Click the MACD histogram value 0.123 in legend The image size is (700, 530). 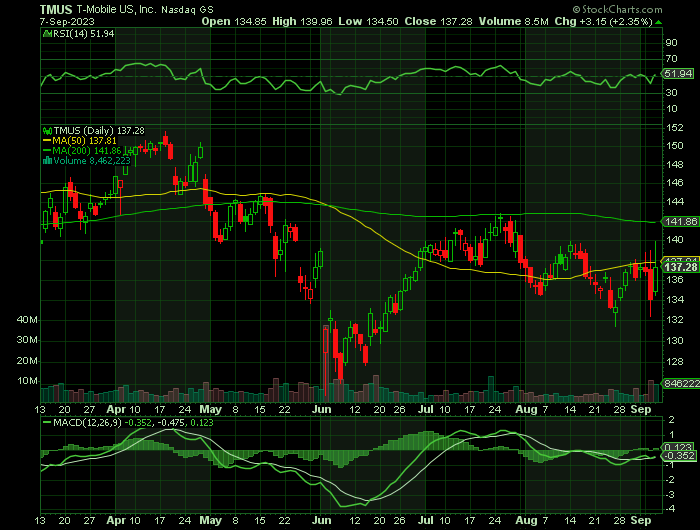pos(202,422)
